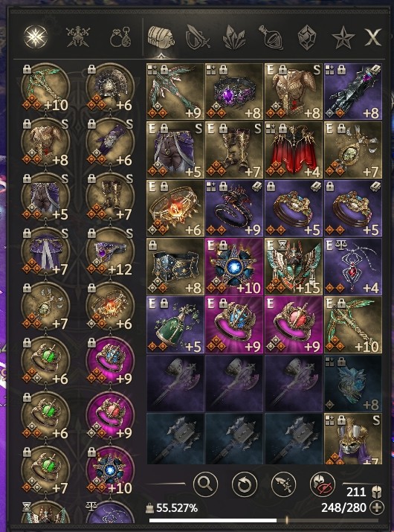Open the potion consumables tab
The height and width of the screenshot is (532, 394).
pos(271,37)
